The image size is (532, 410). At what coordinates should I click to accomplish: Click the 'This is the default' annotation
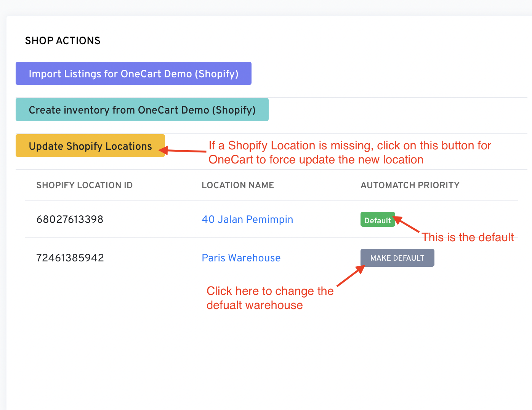[468, 237]
